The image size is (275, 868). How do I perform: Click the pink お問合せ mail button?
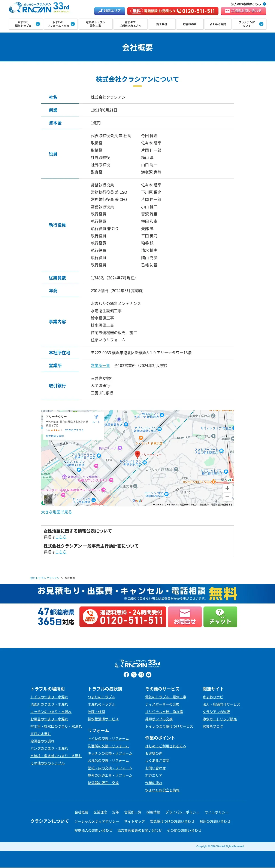[185, 617]
